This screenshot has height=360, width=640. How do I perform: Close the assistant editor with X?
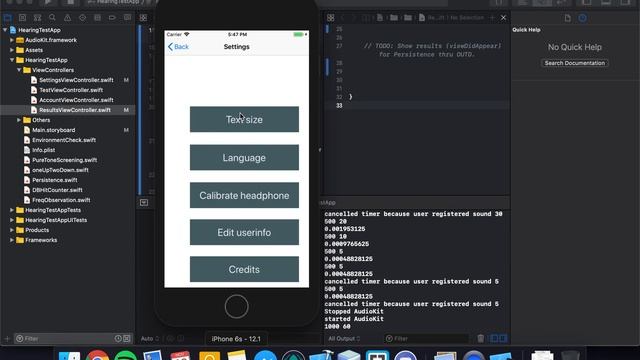(x=503, y=18)
